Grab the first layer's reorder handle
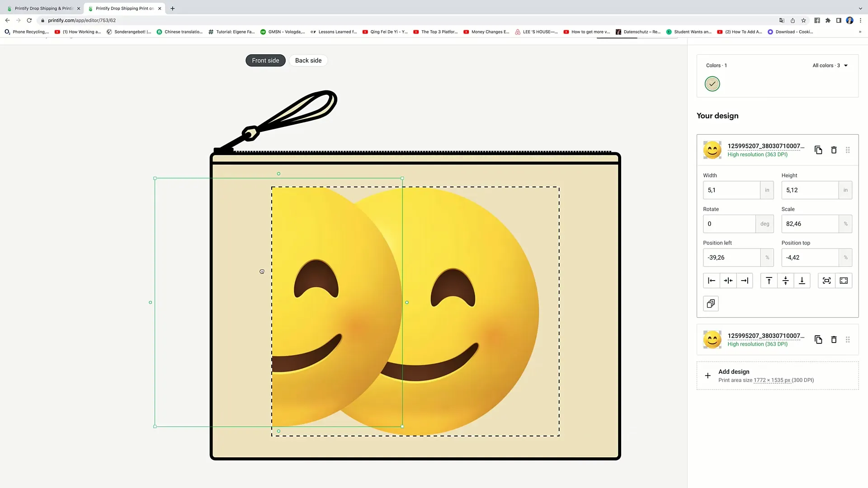 [848, 150]
